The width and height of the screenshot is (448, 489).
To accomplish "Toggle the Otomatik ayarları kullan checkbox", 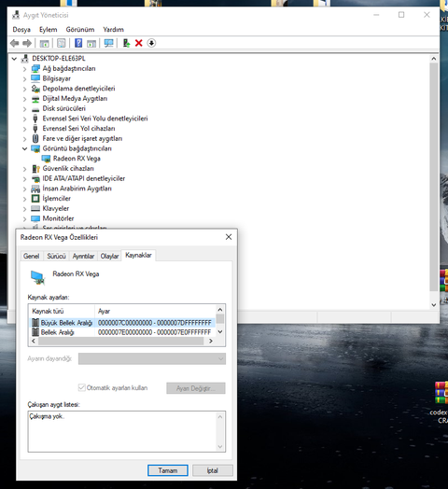I will coord(82,387).
